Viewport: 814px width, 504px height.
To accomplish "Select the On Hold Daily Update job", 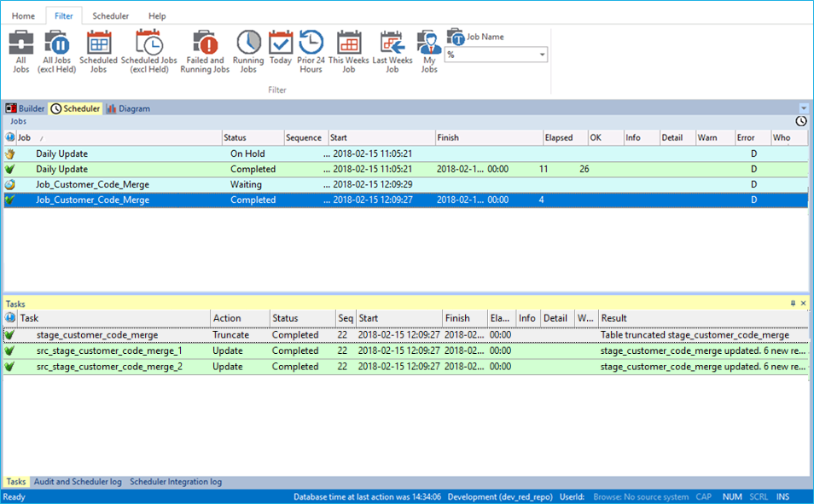I will [x=61, y=154].
